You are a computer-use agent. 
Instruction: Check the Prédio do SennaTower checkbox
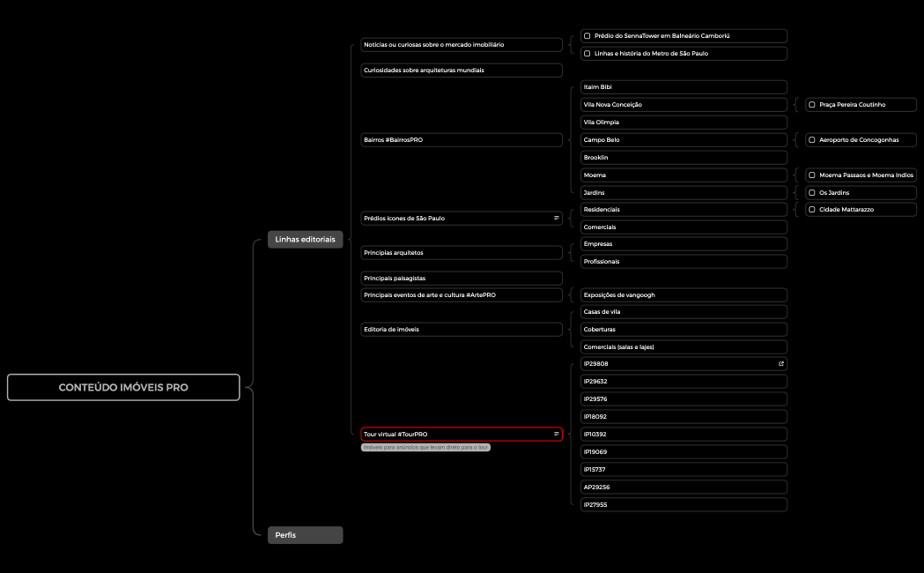coord(588,36)
